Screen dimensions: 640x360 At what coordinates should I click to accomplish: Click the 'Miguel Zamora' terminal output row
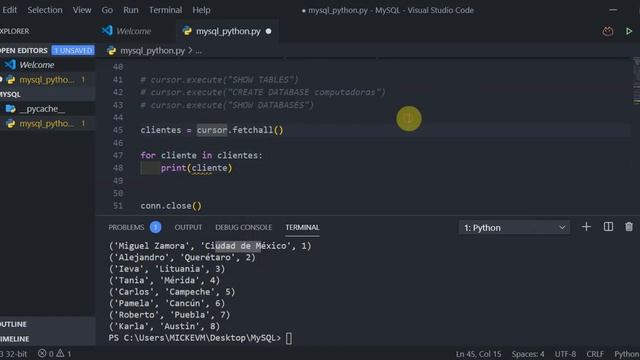[210, 246]
